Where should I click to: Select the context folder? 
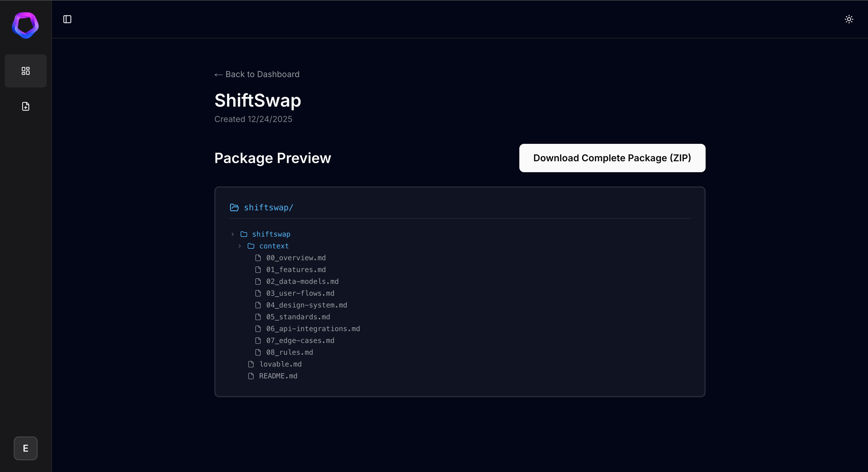[274, 246]
